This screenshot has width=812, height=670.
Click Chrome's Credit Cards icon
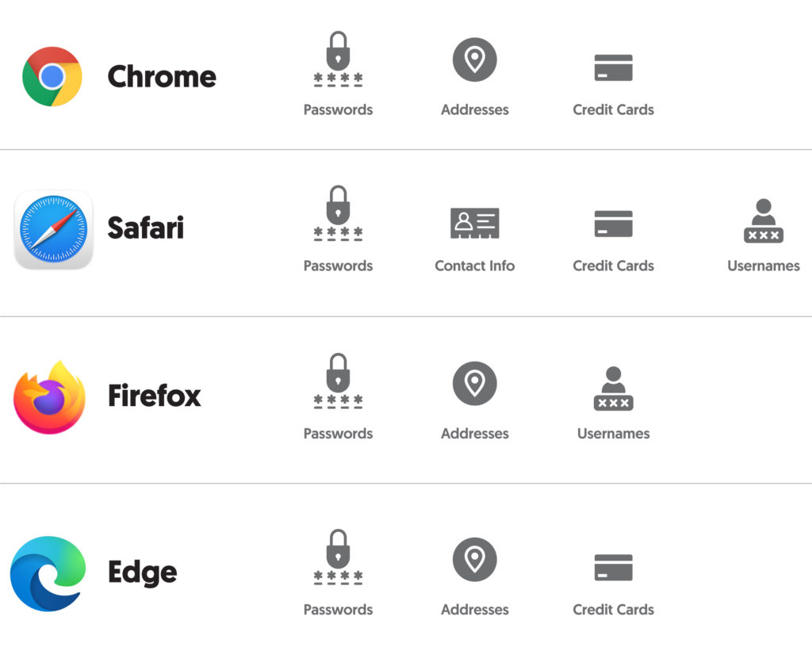(x=613, y=67)
